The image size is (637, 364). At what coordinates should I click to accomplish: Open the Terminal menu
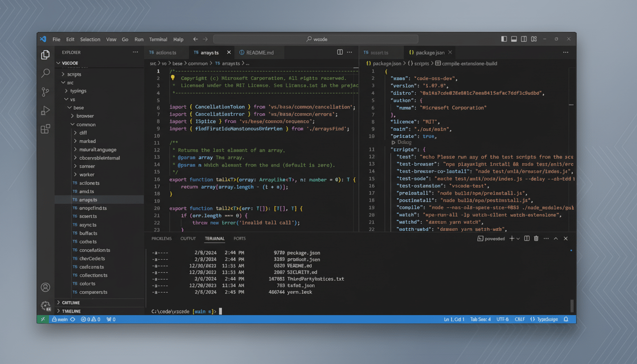click(158, 39)
